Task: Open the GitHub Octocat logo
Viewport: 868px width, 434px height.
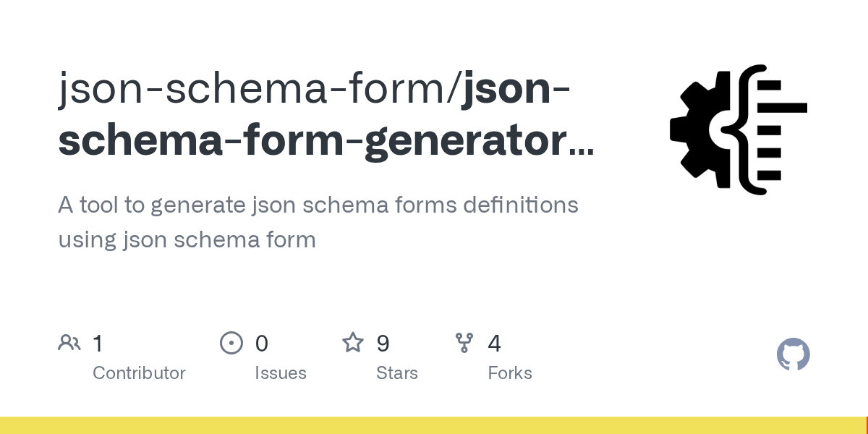Action: click(793, 354)
